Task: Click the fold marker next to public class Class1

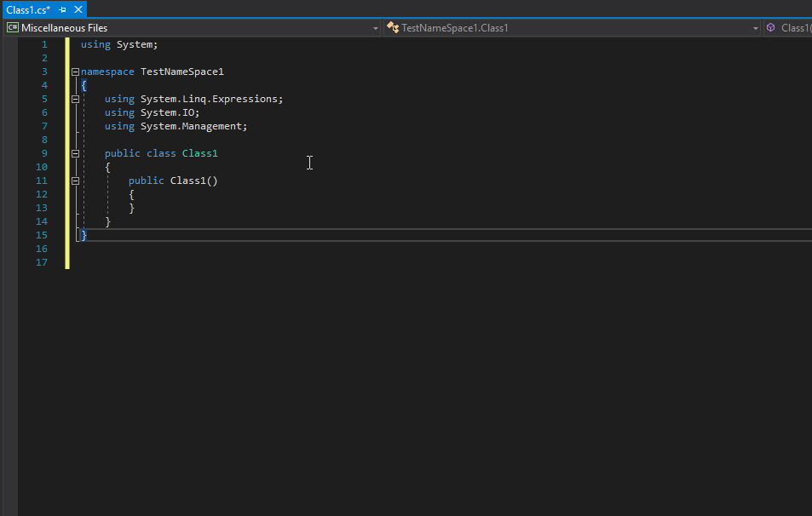Action: 75,153
